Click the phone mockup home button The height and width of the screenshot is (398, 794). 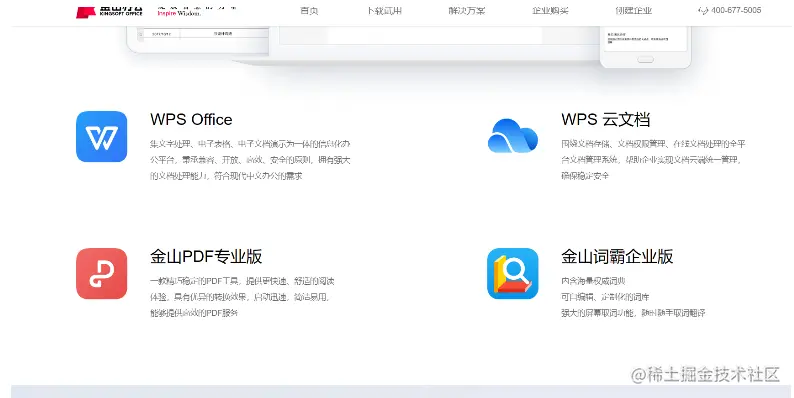pyautogui.click(x=645, y=60)
